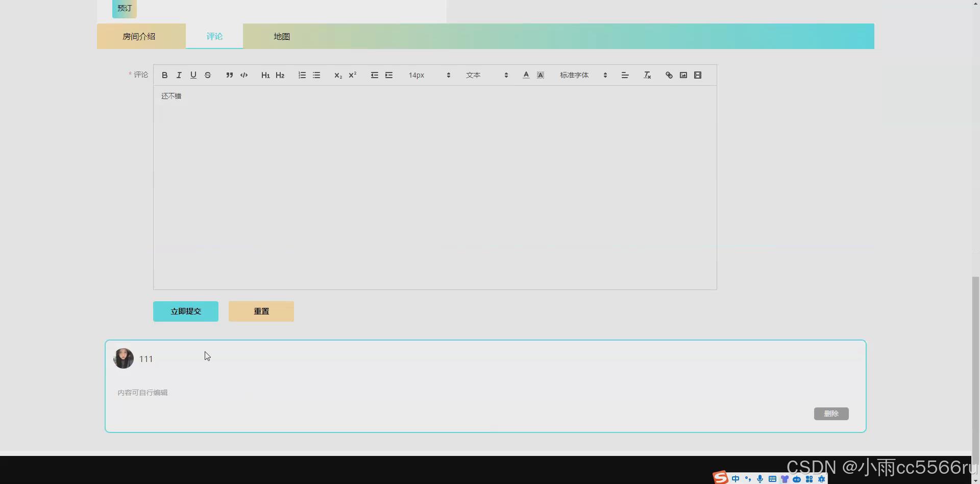Create an ordered numbered list
Image resolution: width=980 pixels, height=484 pixels.
click(302, 75)
